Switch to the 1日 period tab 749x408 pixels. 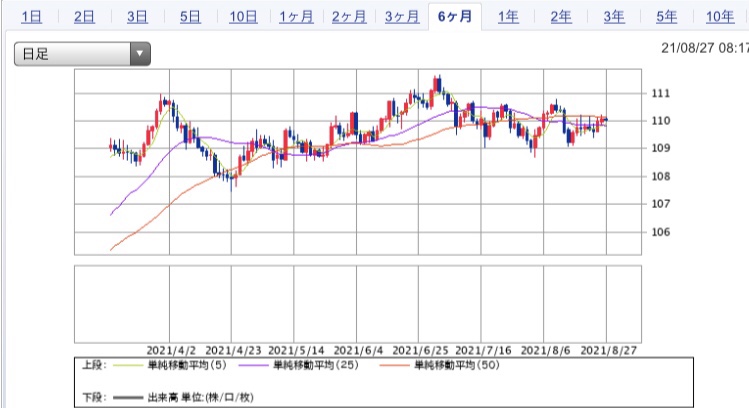(32, 17)
